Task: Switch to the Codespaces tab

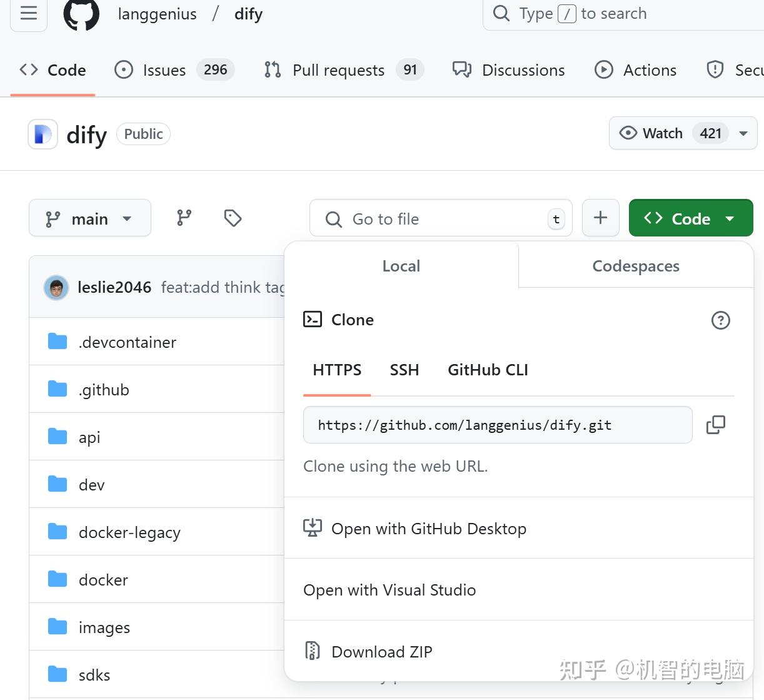Action: pos(636,265)
